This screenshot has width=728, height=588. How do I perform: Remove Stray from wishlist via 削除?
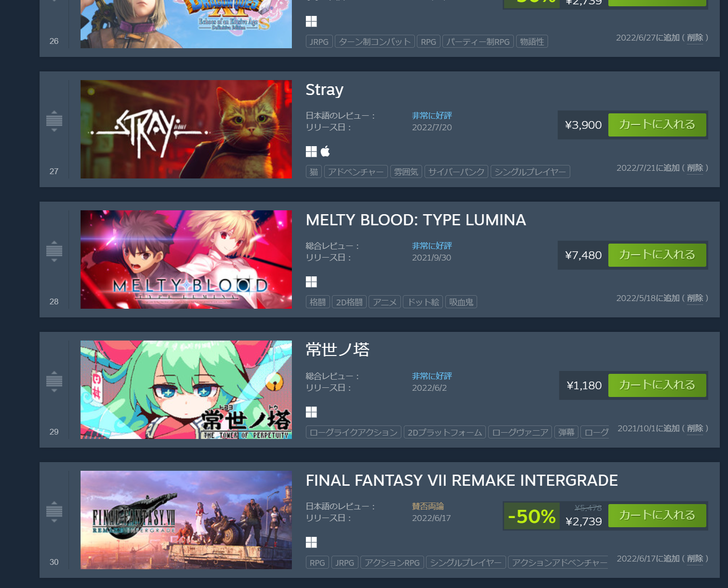tap(695, 168)
